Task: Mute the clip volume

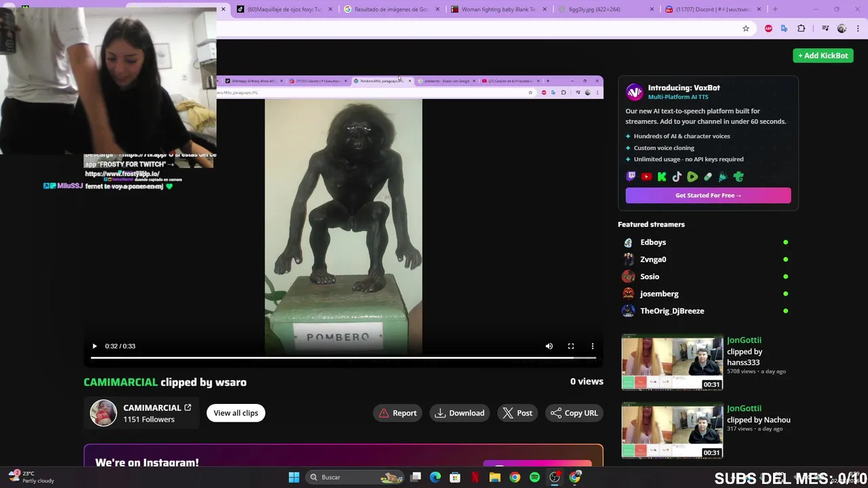Action: (549, 346)
